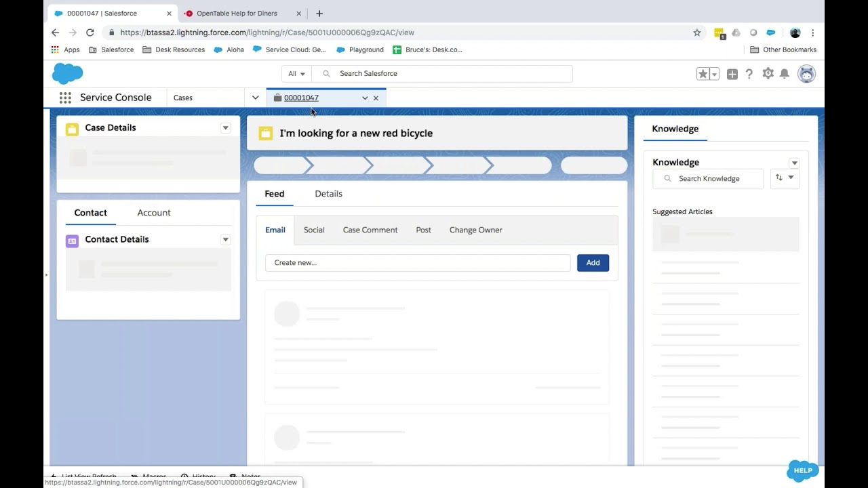The height and width of the screenshot is (488, 868).
Task: Open the favorites list dropdown arrow
Action: (714, 74)
